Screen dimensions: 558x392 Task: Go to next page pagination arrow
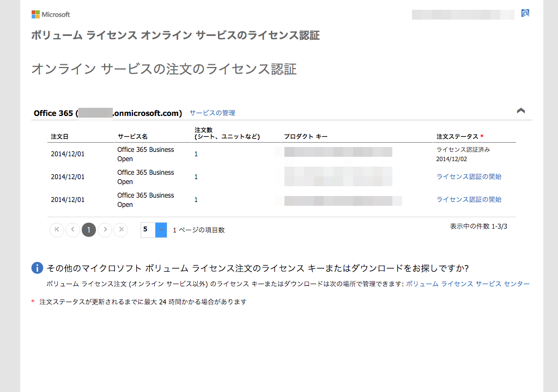click(105, 229)
